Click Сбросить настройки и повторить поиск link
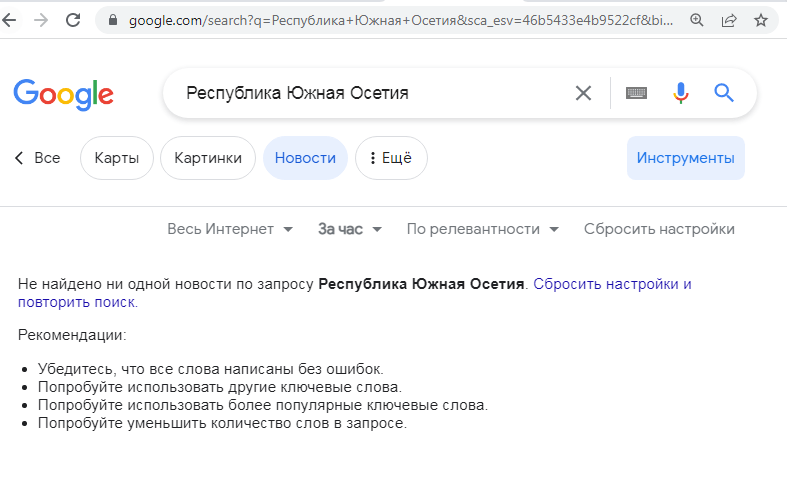 pos(612,284)
